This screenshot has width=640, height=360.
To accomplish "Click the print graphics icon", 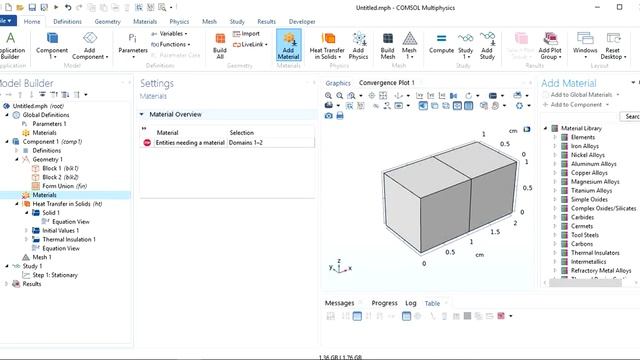I will click(x=340, y=116).
